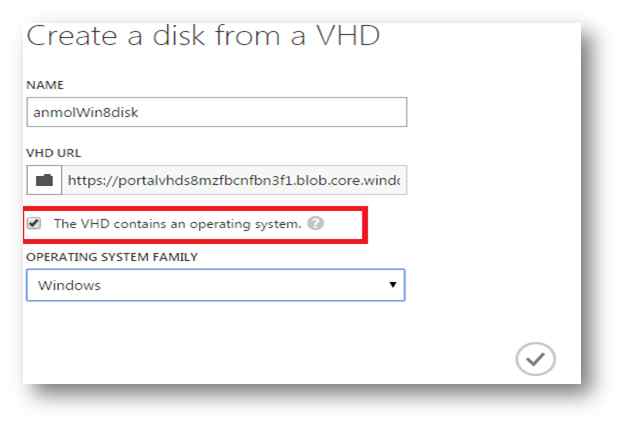Click inside the NAME text field
The image size is (624, 427).
tap(215, 111)
